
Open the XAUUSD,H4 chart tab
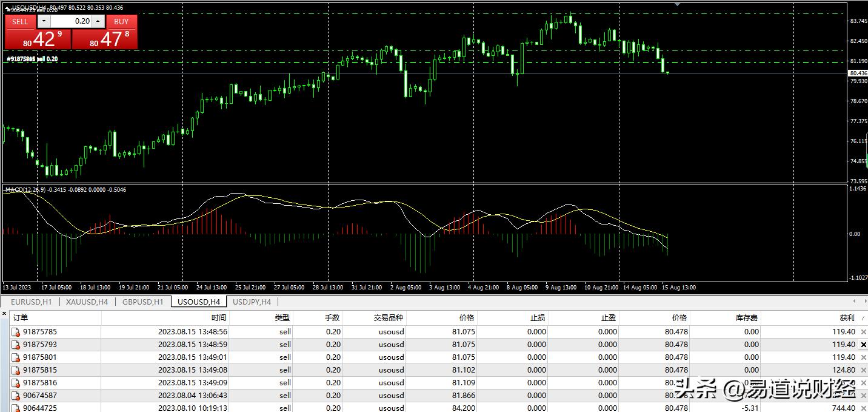pyautogui.click(x=87, y=302)
